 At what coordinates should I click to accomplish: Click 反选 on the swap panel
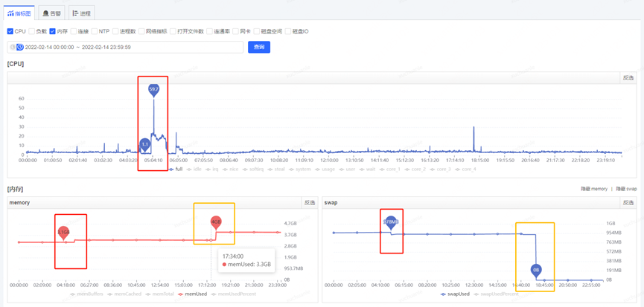tap(628, 202)
